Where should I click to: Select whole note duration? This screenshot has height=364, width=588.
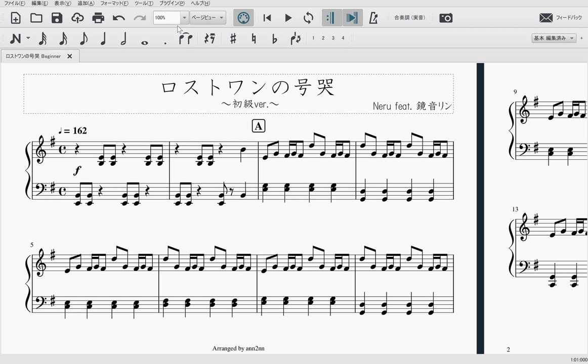144,42
